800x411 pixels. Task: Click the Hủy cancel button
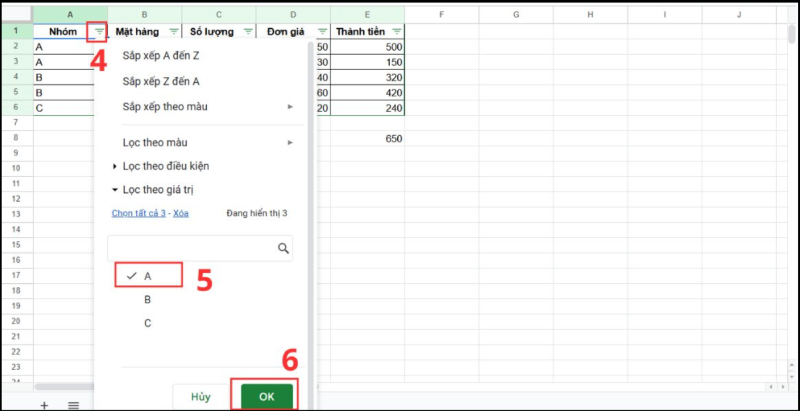[x=200, y=396]
